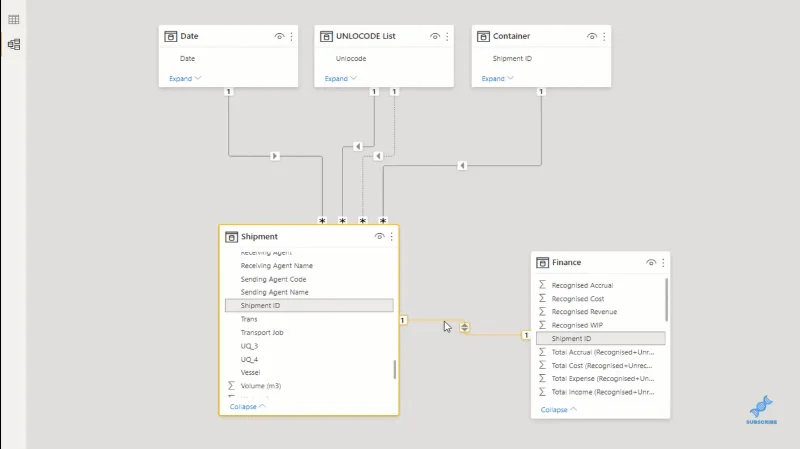Expand the Date table fields
The height and width of the screenshot is (449, 800).
[x=185, y=79]
